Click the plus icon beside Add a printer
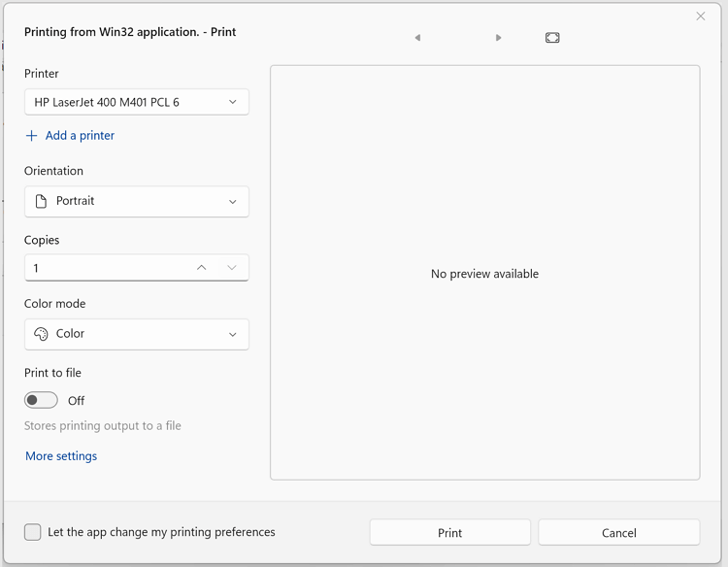Screen dimensions: 728x567 click(31, 136)
